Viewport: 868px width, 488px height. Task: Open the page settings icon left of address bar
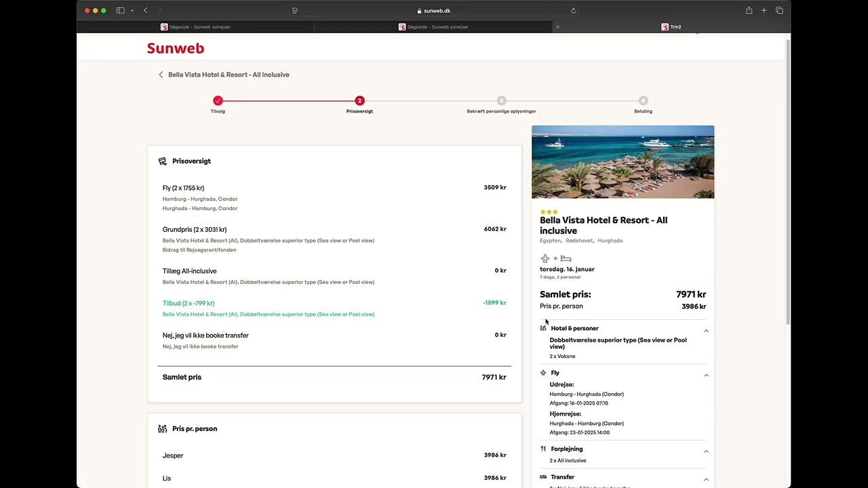tap(294, 11)
